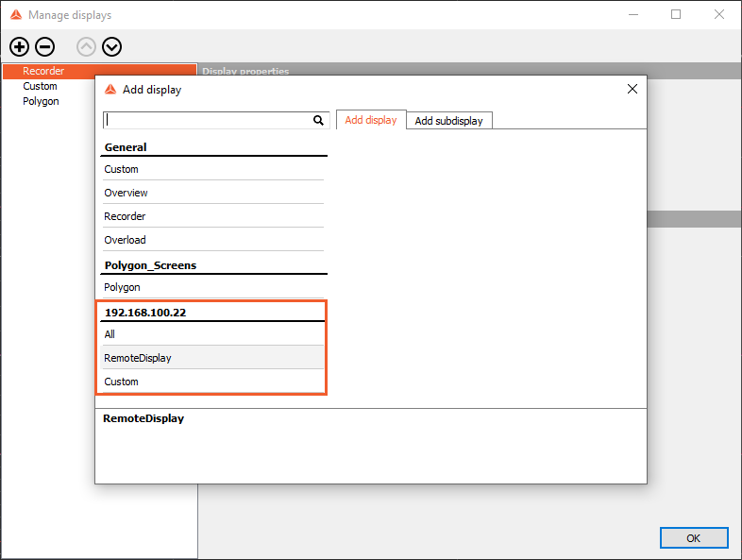Select Recorder in the General list
Screen dimensions: 742x560
click(x=213, y=216)
